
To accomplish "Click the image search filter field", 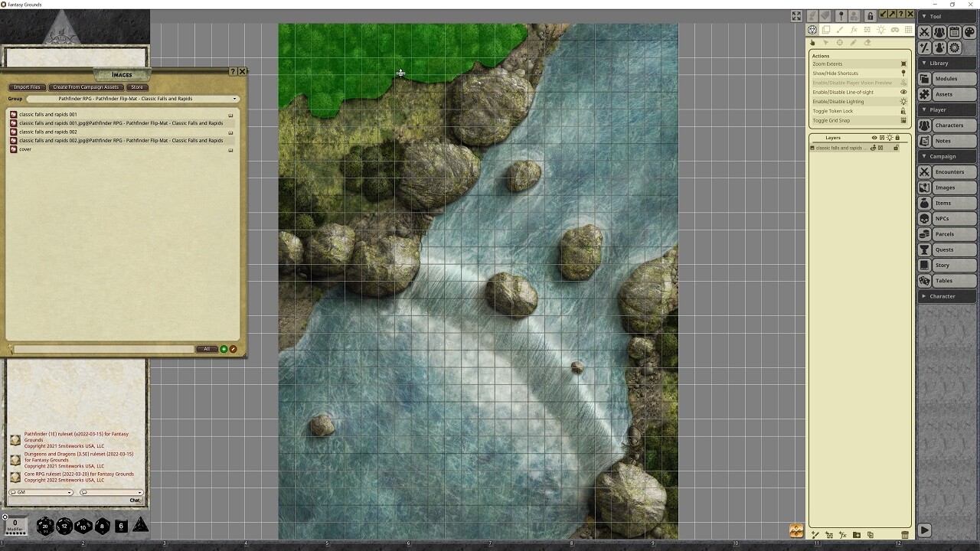I will (x=103, y=349).
